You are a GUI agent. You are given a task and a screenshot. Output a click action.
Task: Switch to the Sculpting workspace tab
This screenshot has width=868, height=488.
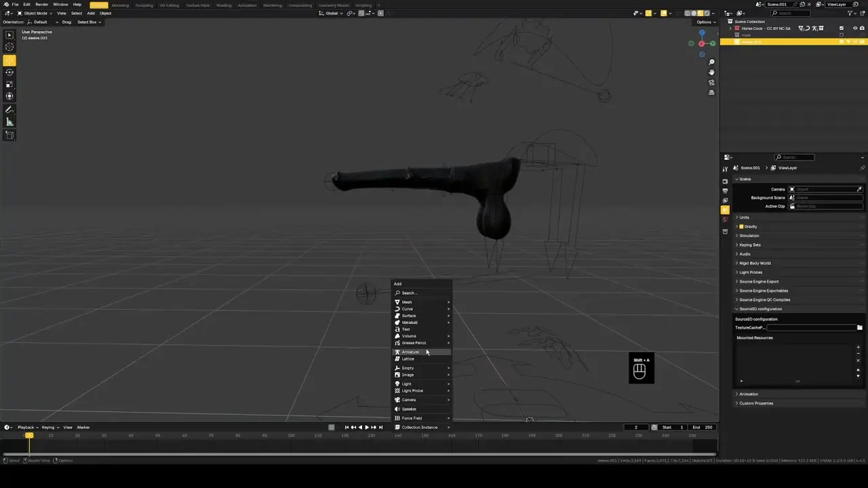[144, 5]
